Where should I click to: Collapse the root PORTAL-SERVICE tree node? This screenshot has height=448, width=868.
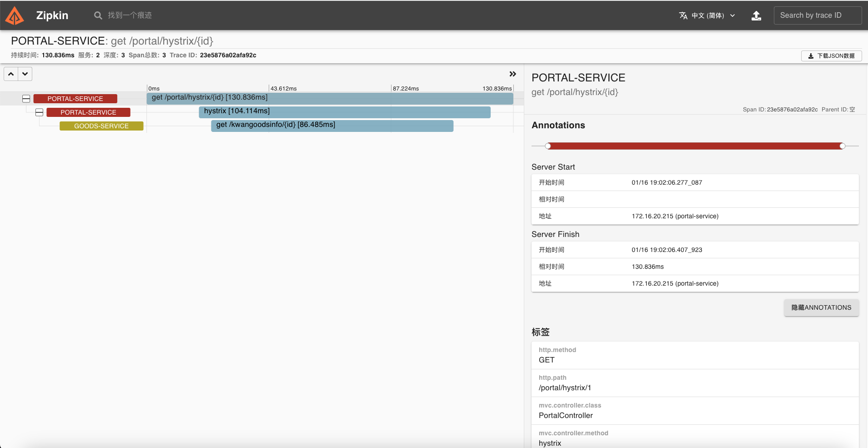coord(26,99)
